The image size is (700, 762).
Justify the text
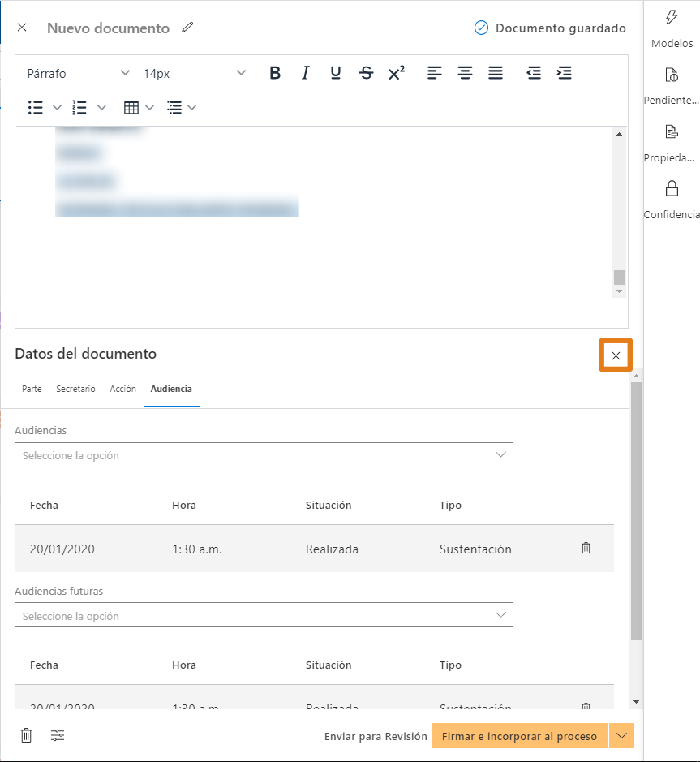(496, 73)
